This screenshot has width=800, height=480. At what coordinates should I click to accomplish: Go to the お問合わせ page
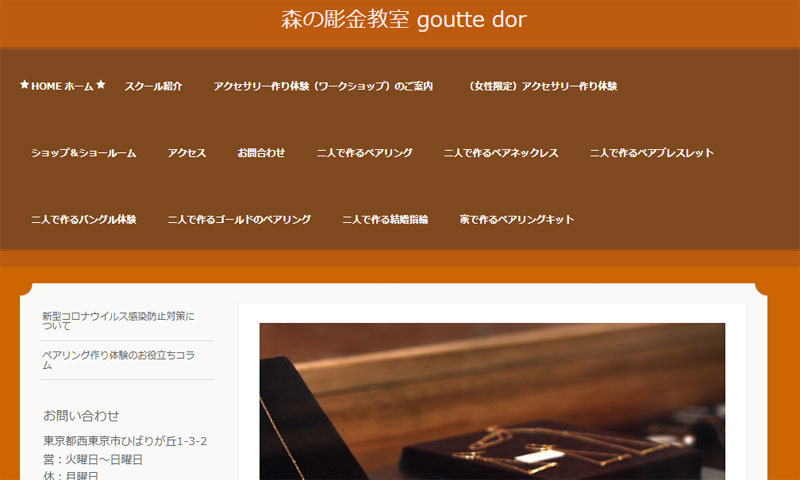(261, 153)
